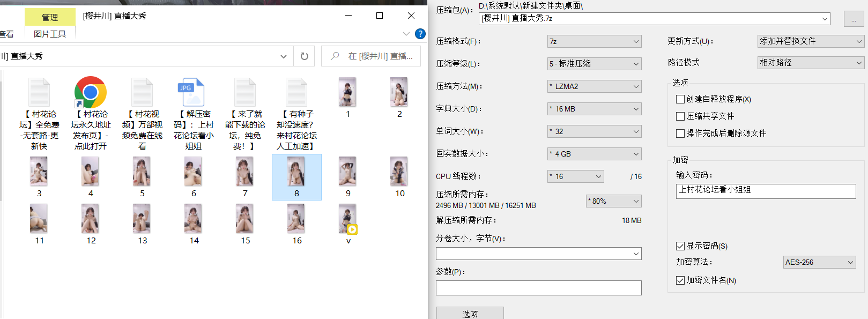Open 压缩方法 dropdown showing LZMA2
Viewport: 868px width, 319px height.
pos(595,86)
